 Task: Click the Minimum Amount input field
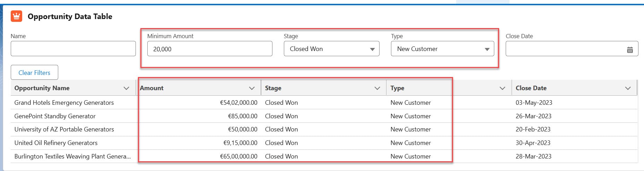(210, 49)
